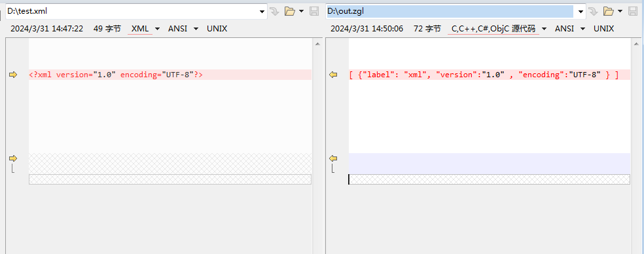Click the right pane bottom line detail box
Viewport: 644px width, 254px height.
click(x=489, y=179)
